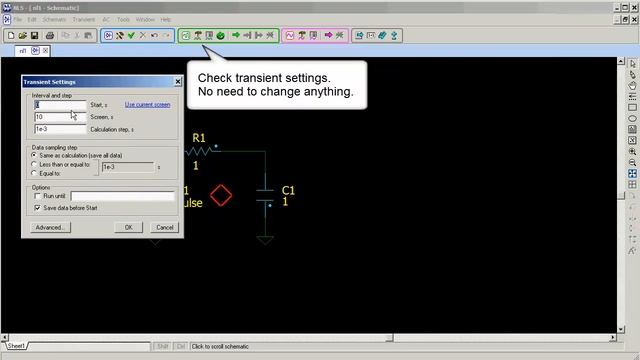Open the Tools menu
This screenshot has height=360, width=640.
[x=123, y=20]
